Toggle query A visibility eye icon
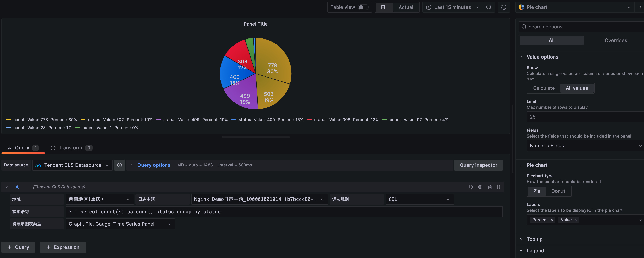Viewport: 644px width, 258px height. (x=480, y=187)
